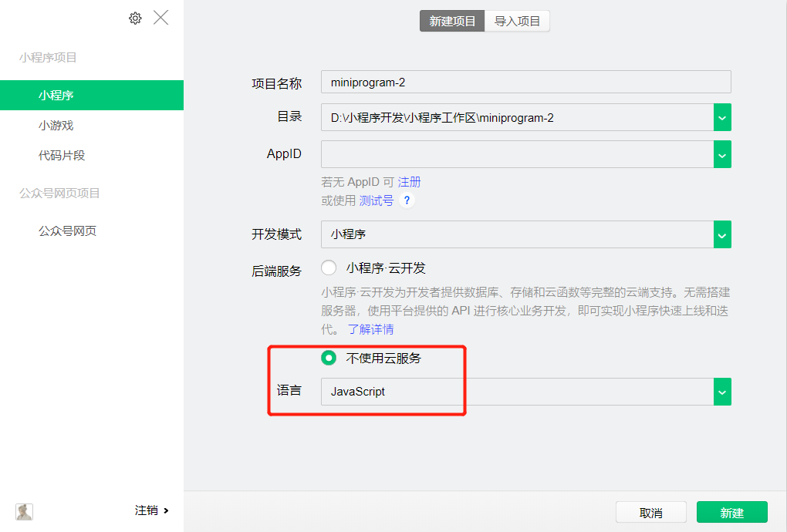The height and width of the screenshot is (532, 787).
Task: Click the AppID input field
Action: click(518, 154)
